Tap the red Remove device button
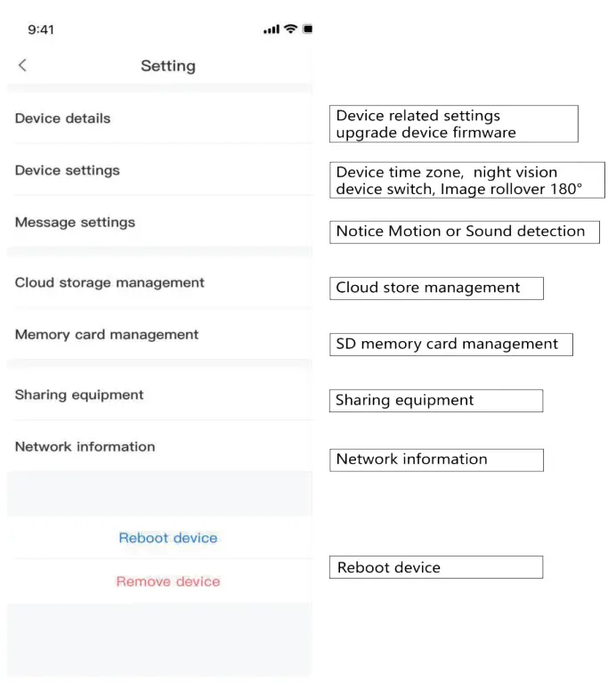616x683 pixels. [x=168, y=581]
